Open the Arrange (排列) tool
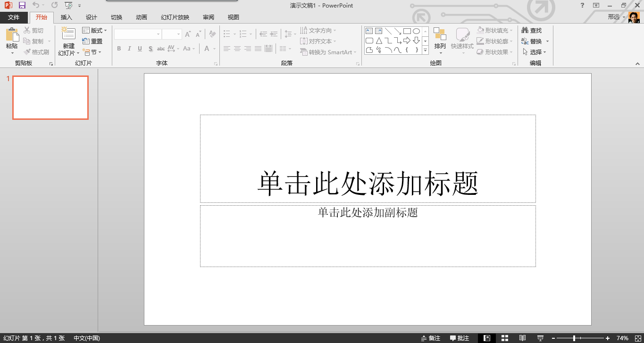644x343 pixels. tap(440, 35)
